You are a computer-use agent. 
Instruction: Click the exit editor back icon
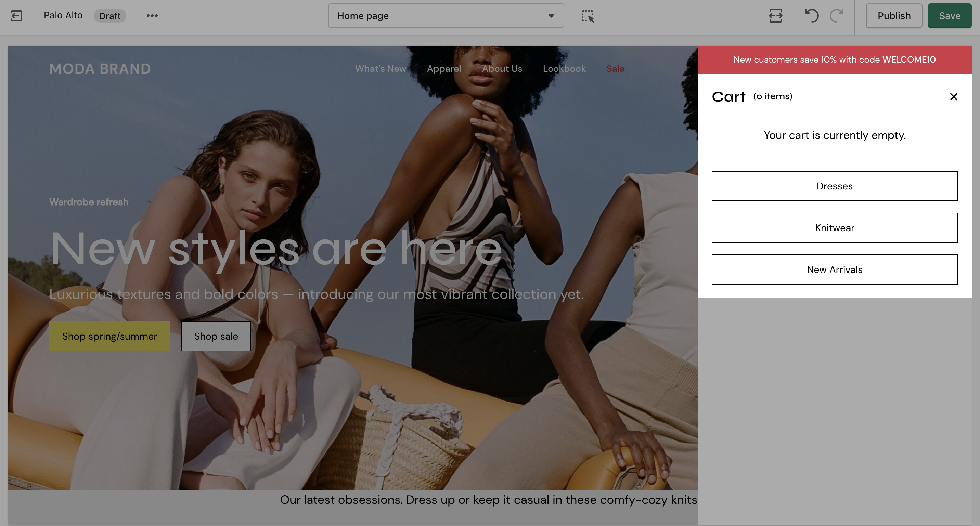coord(16,16)
